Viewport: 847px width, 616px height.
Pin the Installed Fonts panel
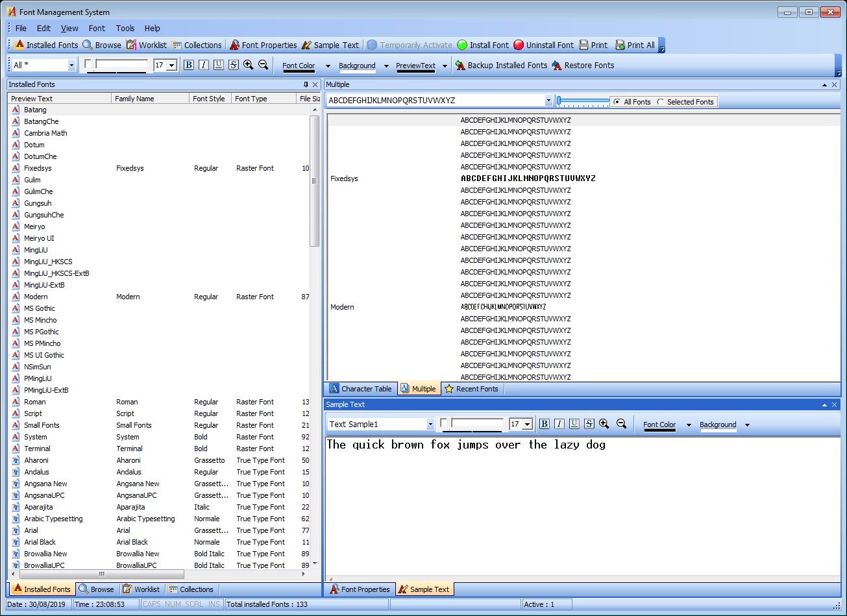pos(306,84)
